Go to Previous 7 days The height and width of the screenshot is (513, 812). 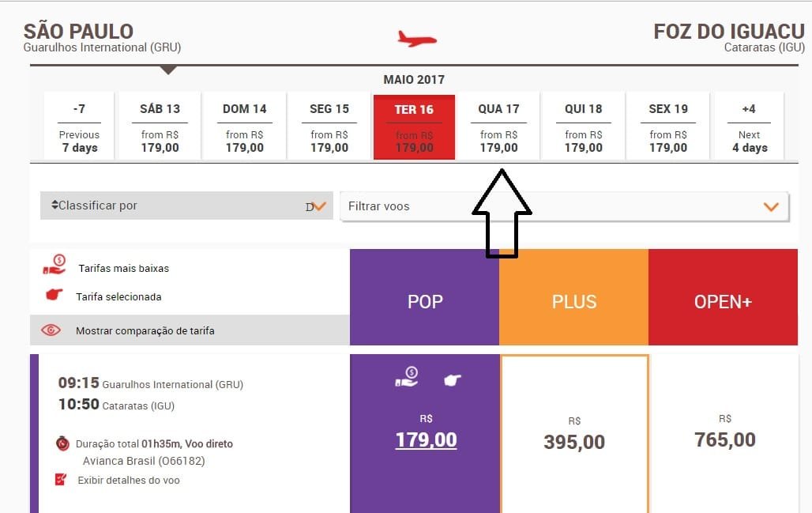[x=79, y=126]
